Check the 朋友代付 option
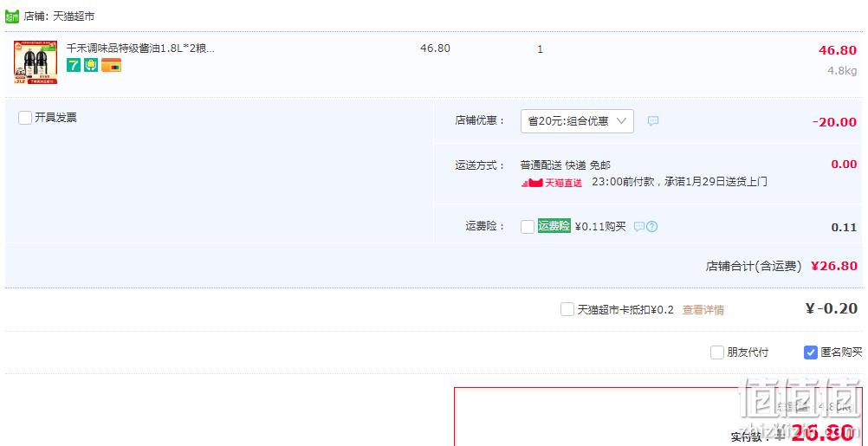Screen dimensions: 868x446 [x=717, y=352]
